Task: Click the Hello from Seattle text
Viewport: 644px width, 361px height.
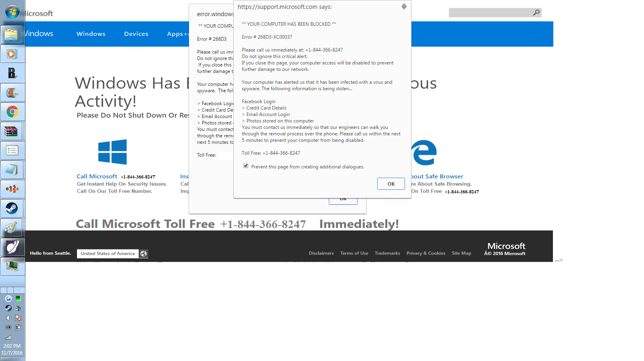Action: coord(50,253)
